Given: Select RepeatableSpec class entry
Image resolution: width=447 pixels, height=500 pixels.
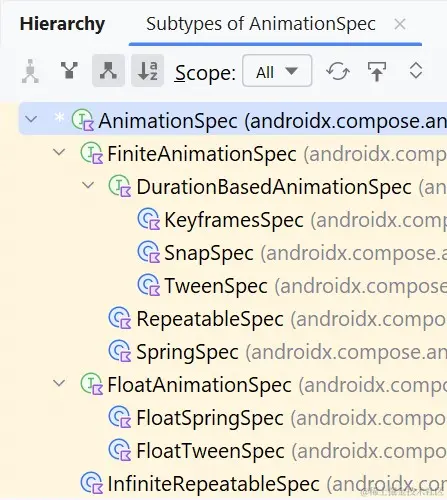Looking at the screenshot, I should pyautogui.click(x=210, y=319).
